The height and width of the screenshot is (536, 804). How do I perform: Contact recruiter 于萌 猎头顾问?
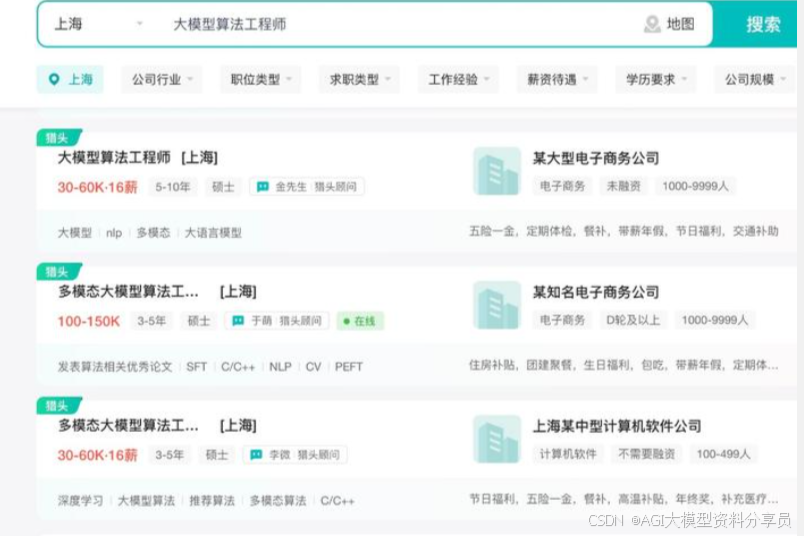(x=277, y=321)
